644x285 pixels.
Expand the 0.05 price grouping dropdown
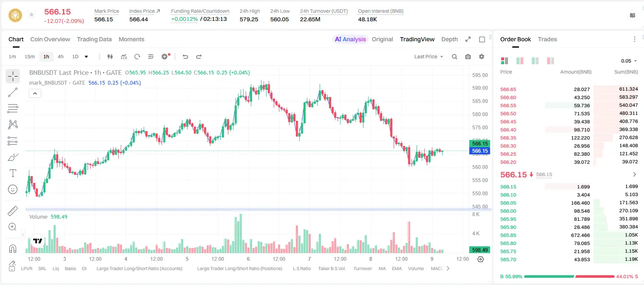[629, 61]
